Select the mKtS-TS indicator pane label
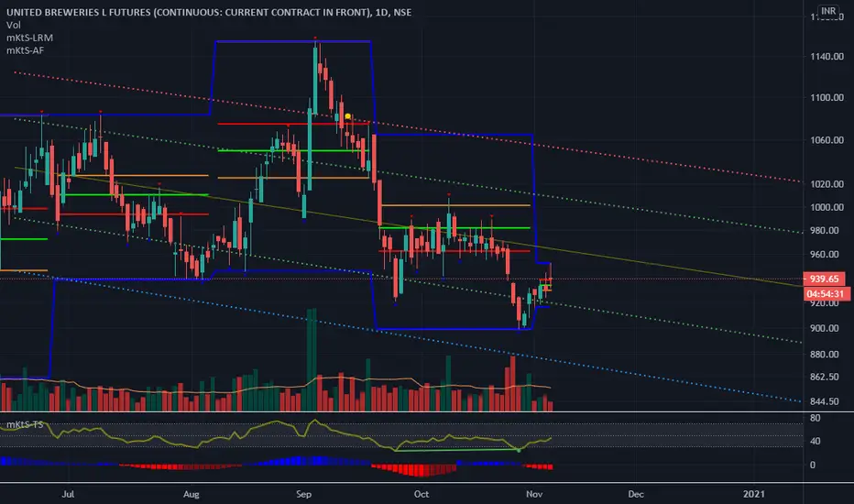Image resolution: width=854 pixels, height=504 pixels. (25, 424)
